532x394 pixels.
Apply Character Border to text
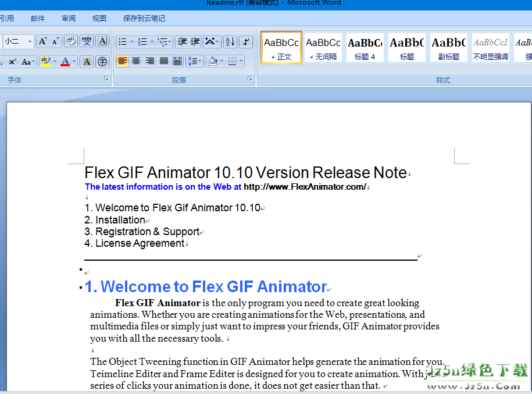102,41
